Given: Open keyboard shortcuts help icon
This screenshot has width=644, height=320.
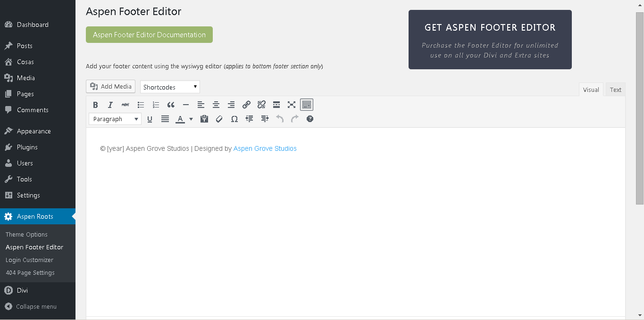Looking at the screenshot, I should pyautogui.click(x=310, y=119).
